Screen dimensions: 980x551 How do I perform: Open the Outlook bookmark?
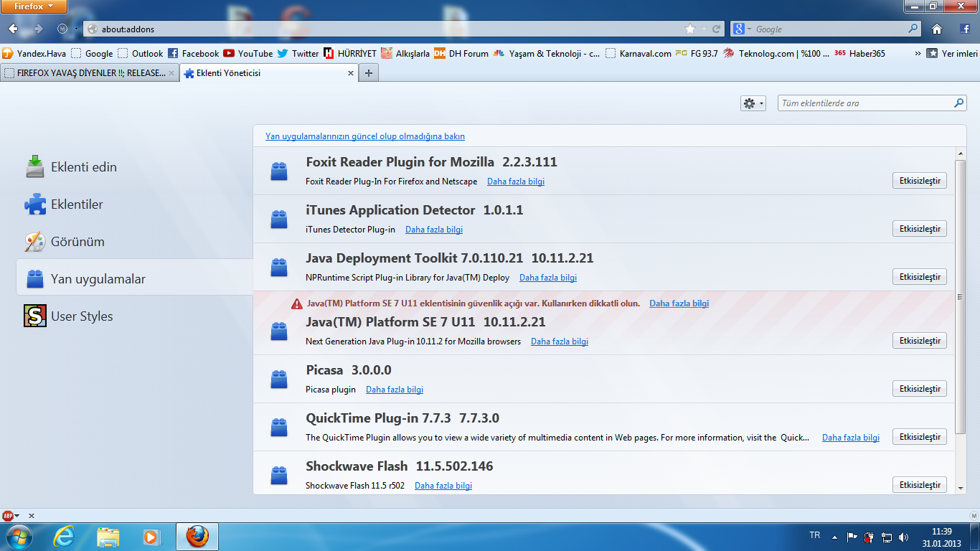140,53
